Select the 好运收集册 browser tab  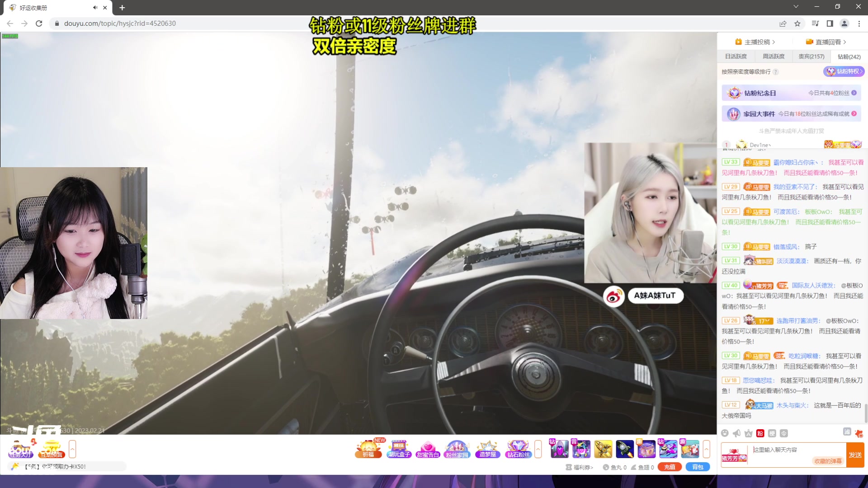59,8
